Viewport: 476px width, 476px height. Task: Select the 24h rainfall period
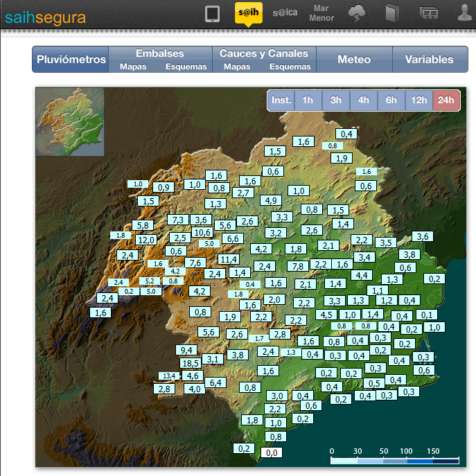(x=446, y=100)
